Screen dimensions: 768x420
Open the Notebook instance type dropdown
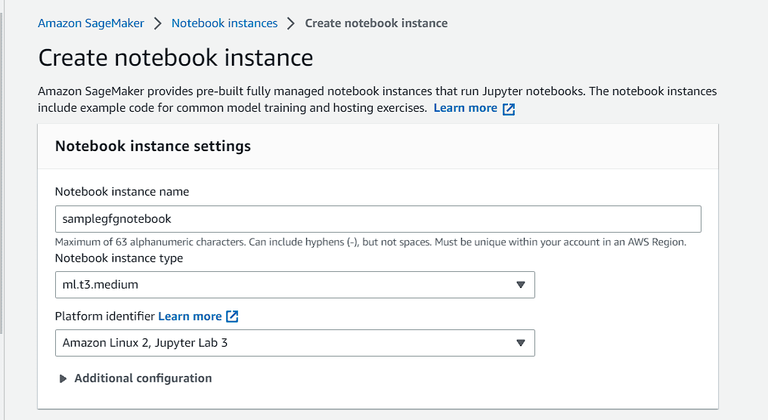pos(294,285)
